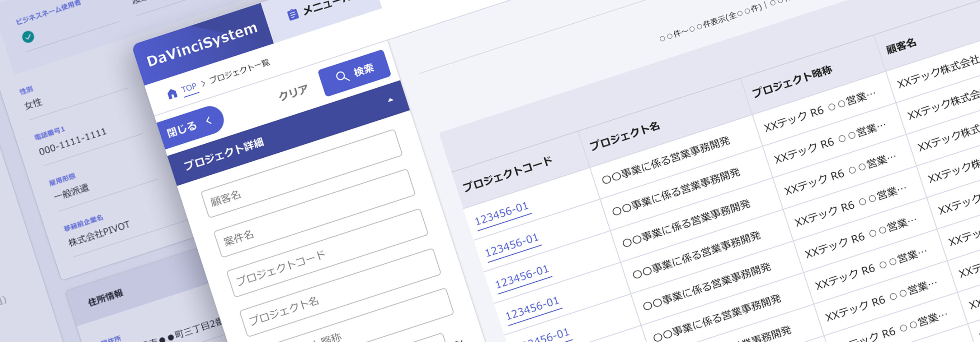This screenshot has width=980, height=342.
Task: Click the magnifier icon on the 検索 button
Action: pyautogui.click(x=342, y=76)
